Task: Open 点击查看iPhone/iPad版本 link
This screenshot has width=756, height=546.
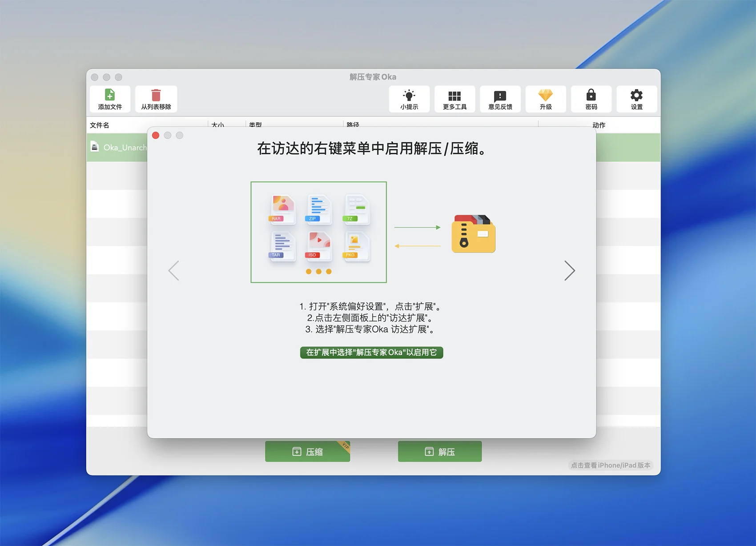Action: click(x=610, y=466)
